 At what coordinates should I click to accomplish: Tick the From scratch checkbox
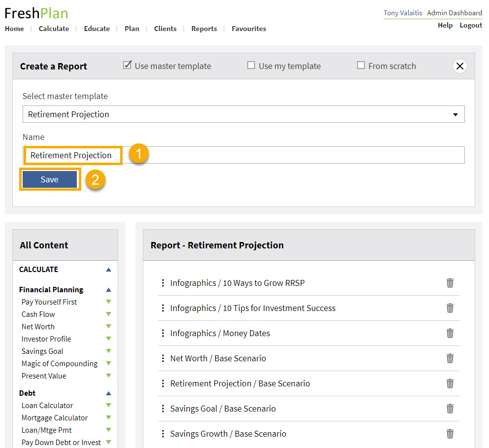click(x=361, y=65)
